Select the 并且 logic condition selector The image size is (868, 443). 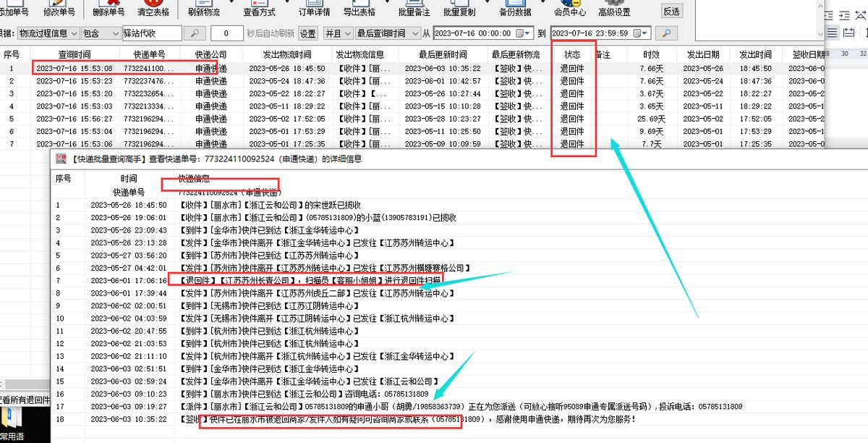pyautogui.click(x=336, y=33)
